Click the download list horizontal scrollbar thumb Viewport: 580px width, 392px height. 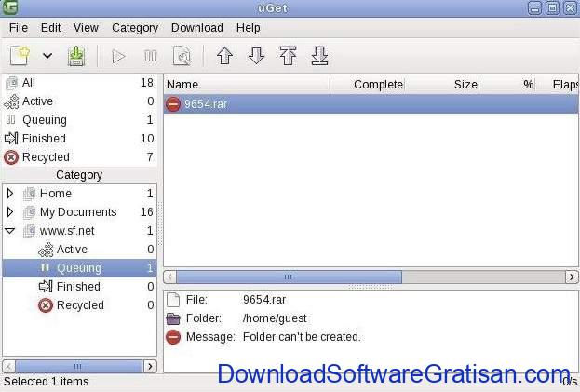pos(289,277)
